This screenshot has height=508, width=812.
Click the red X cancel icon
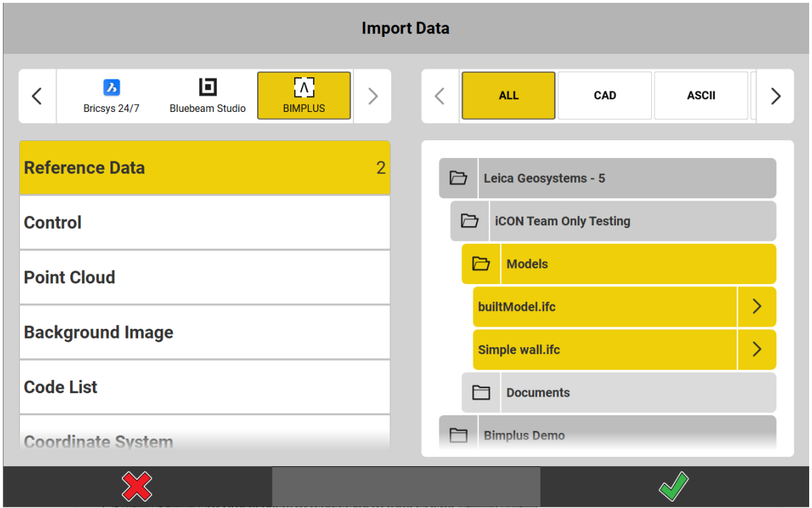tap(137, 487)
